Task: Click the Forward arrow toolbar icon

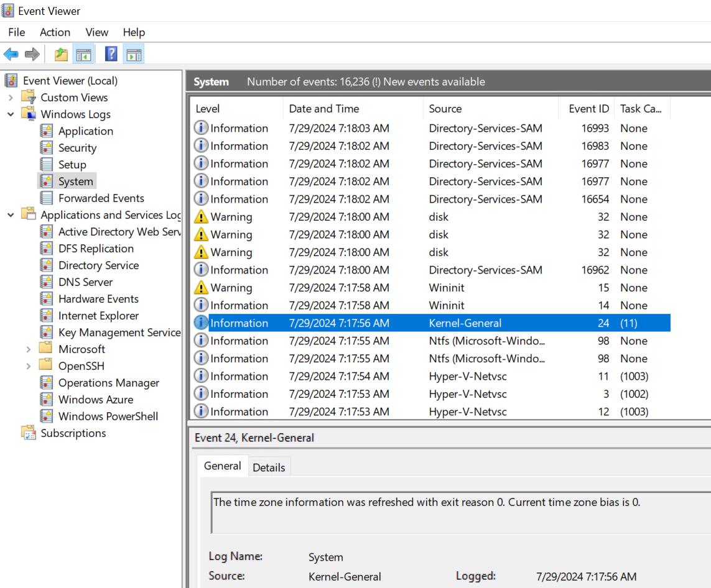Action: 32,55
